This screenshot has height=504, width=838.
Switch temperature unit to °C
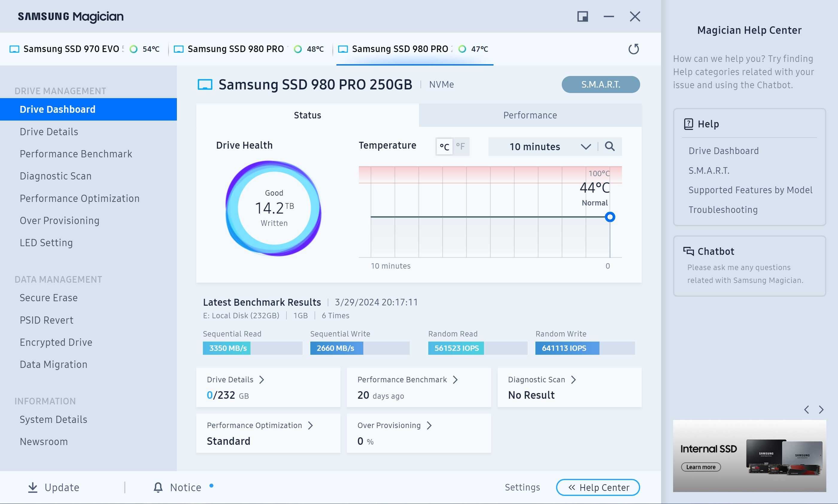[444, 147]
